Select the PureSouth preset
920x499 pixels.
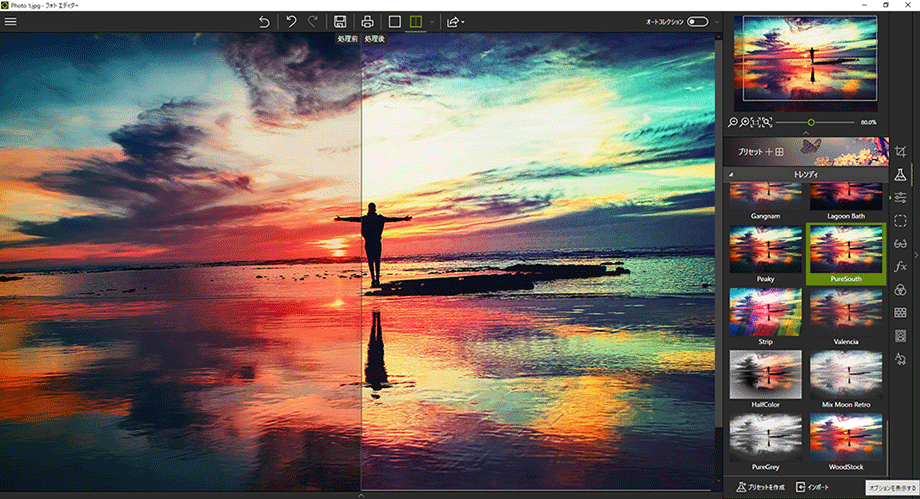845,254
